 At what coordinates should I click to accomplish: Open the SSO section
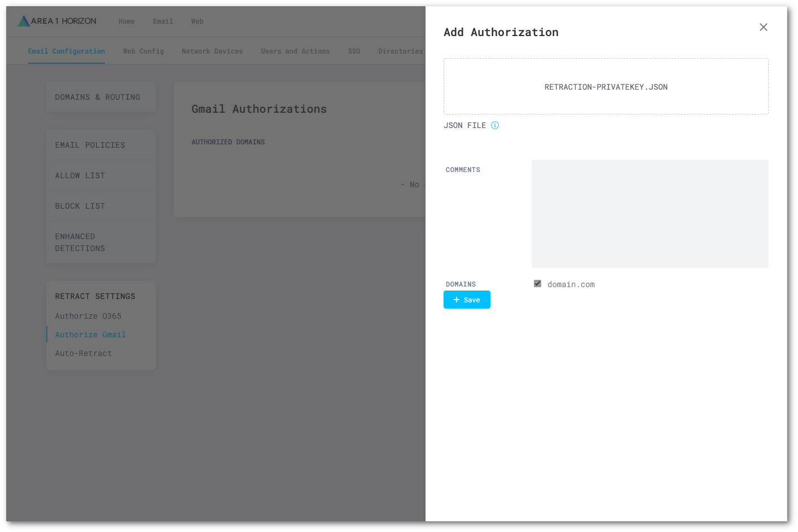click(354, 51)
